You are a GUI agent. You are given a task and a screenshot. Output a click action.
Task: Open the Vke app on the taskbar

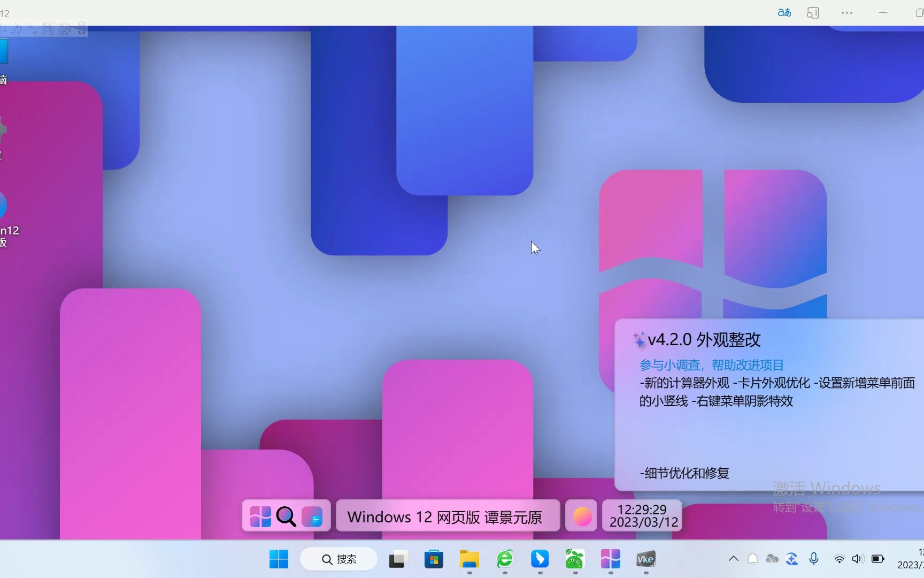click(x=645, y=559)
